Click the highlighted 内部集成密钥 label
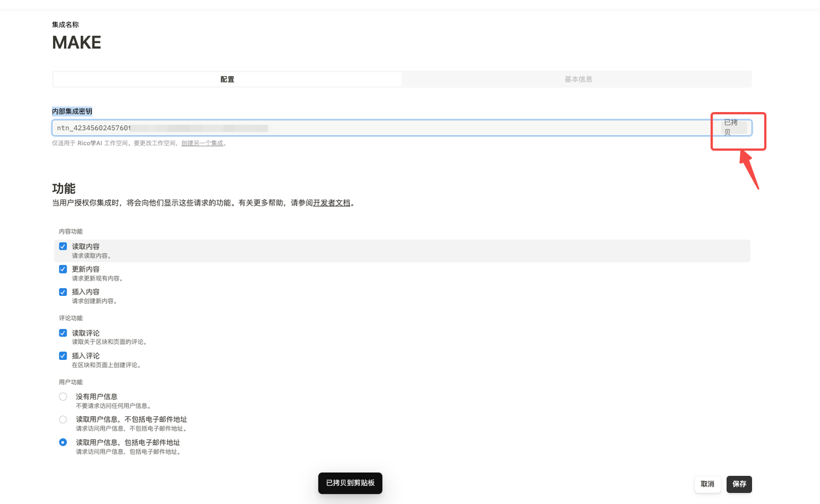 tap(72, 111)
